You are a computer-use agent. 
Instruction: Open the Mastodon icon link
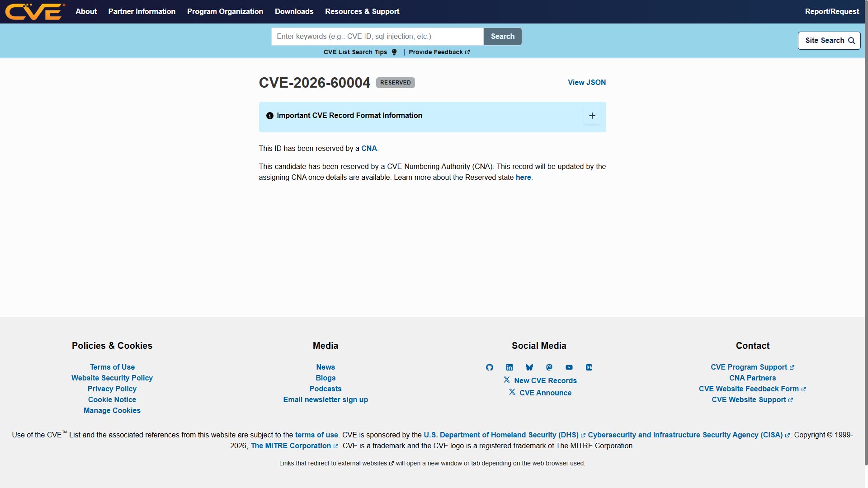549,367
